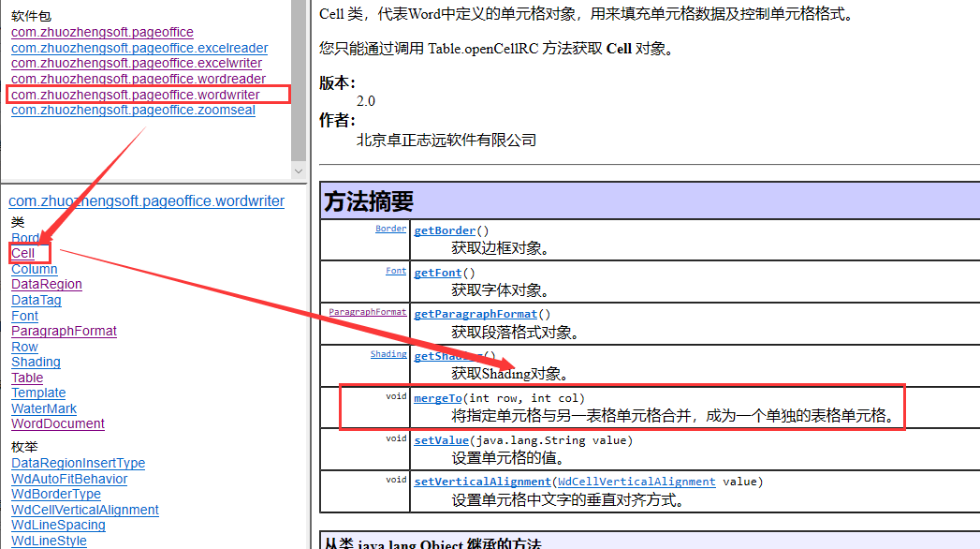The width and height of the screenshot is (980, 549).
Task: Open the WdAutoFitBehavior enum link
Action: (69, 479)
